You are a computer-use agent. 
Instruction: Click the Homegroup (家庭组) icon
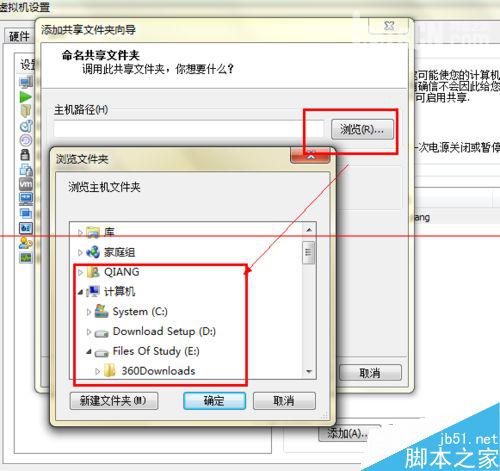click(x=93, y=252)
